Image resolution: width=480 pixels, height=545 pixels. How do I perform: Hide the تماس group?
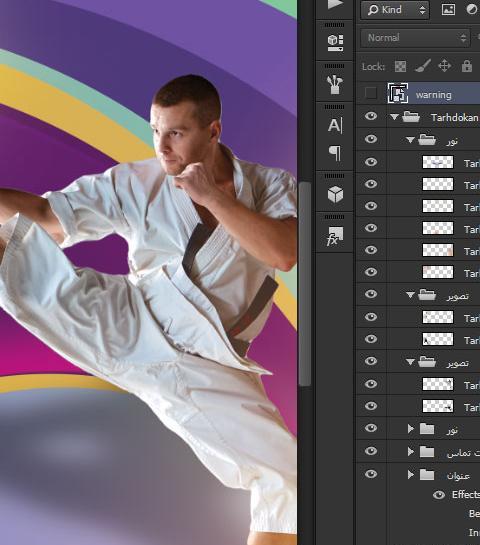click(371, 451)
